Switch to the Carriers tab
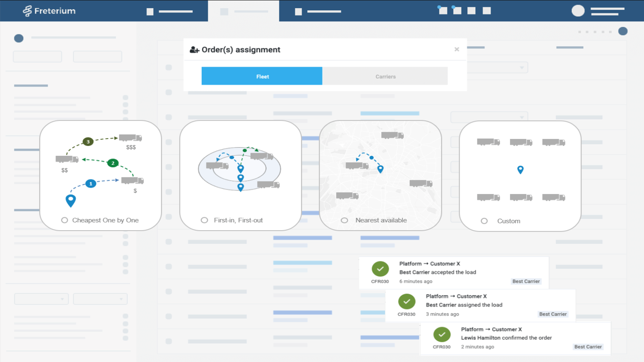644x362 pixels. point(385,76)
